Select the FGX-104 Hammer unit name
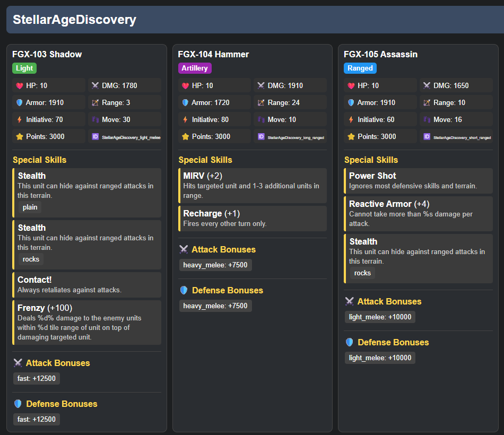504x435 pixels. 213,54
